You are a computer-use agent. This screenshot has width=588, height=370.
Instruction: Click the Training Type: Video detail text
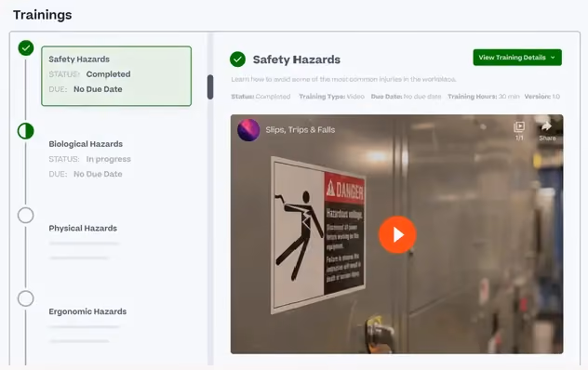(x=331, y=97)
